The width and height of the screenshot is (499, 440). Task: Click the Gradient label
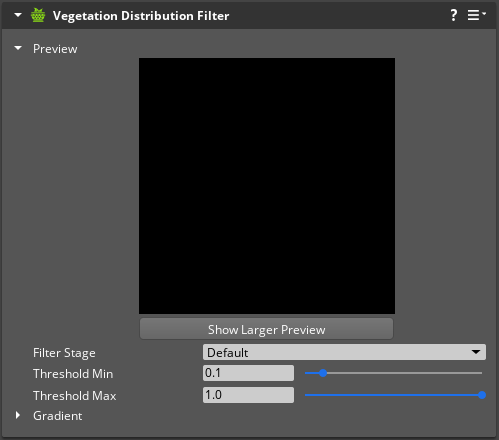(58, 416)
